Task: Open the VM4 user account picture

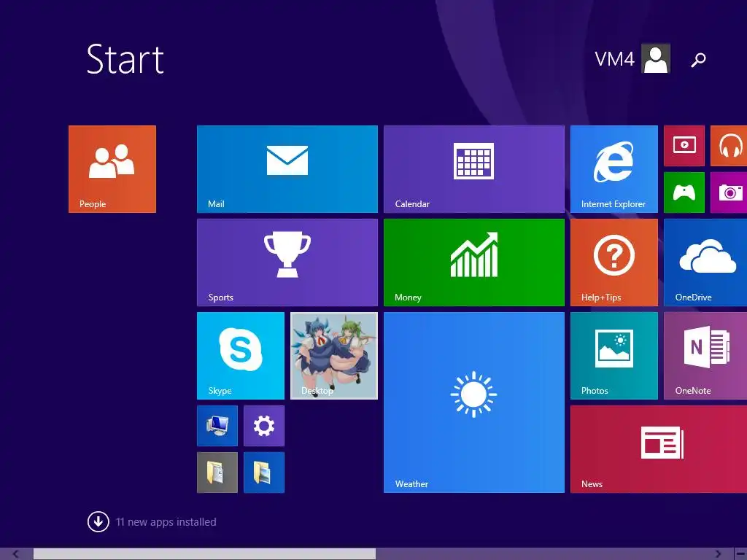Action: click(656, 58)
